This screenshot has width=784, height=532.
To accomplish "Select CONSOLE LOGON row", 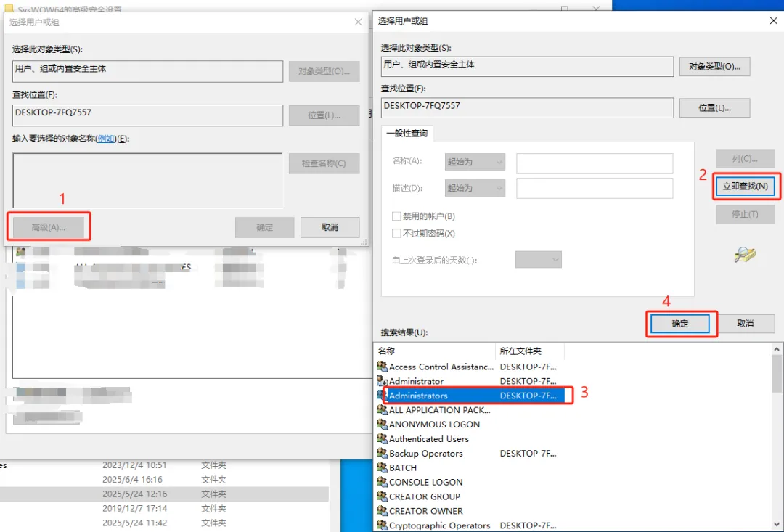I will pos(470,482).
